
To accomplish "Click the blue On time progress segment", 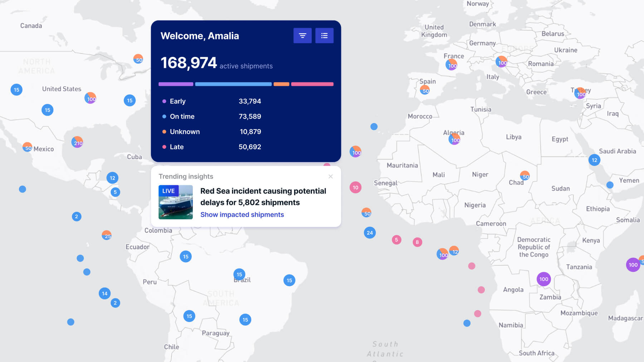I will [x=233, y=84].
